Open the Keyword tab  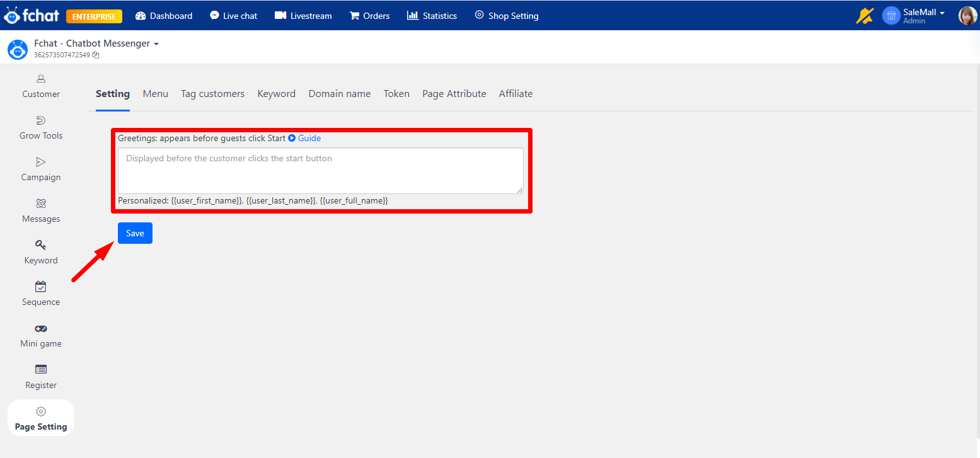click(276, 94)
